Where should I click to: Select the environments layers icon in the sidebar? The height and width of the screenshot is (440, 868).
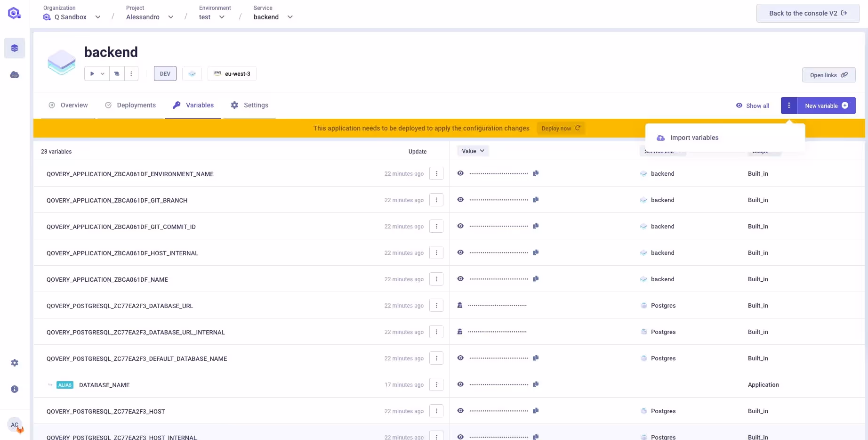tap(15, 48)
